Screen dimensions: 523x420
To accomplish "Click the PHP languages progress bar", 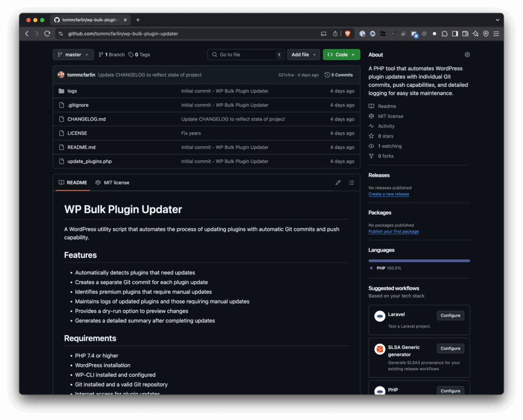I will pyautogui.click(x=419, y=261).
